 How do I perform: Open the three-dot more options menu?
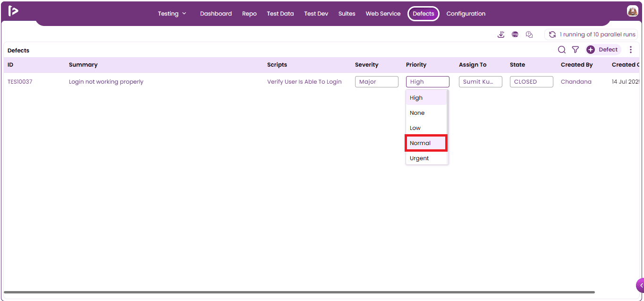point(631,50)
